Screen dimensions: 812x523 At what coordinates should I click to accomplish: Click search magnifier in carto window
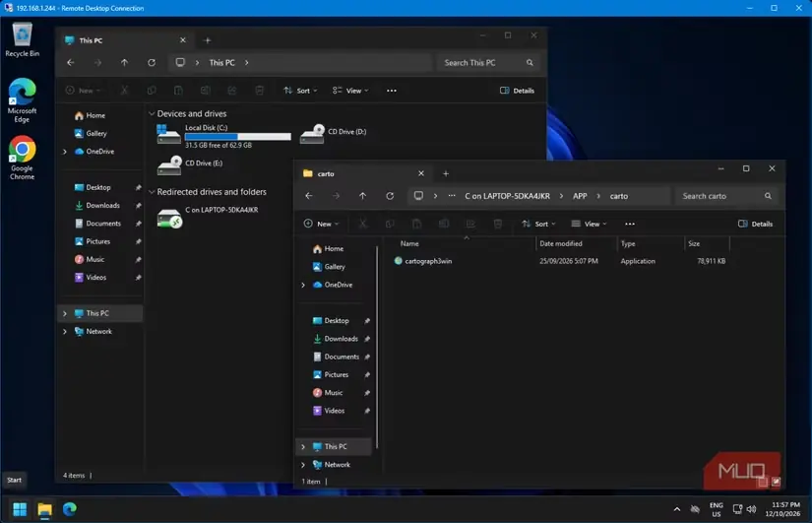[x=768, y=196]
